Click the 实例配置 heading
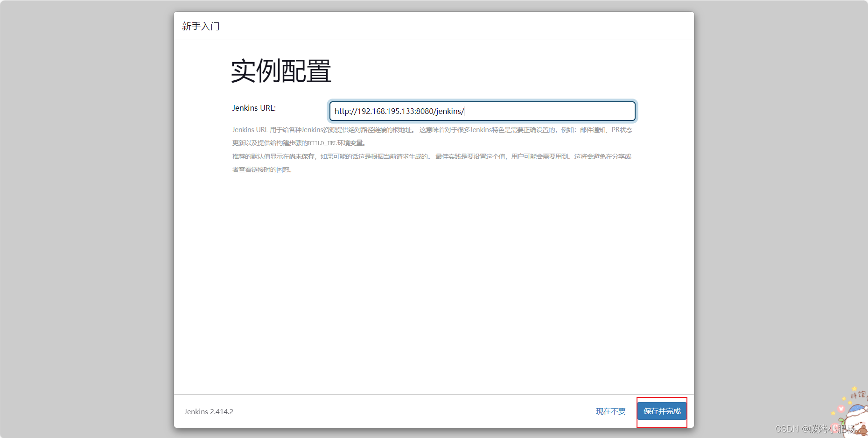 pos(281,71)
